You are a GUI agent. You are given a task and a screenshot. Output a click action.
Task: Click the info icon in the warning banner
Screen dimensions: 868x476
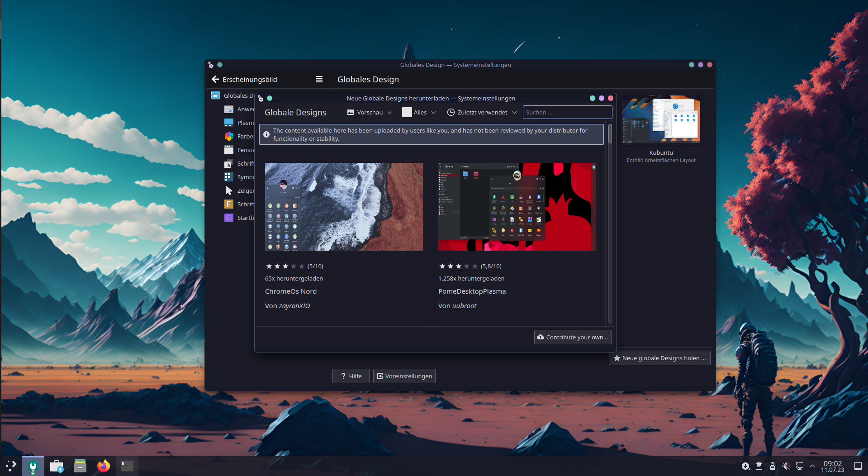[266, 134]
